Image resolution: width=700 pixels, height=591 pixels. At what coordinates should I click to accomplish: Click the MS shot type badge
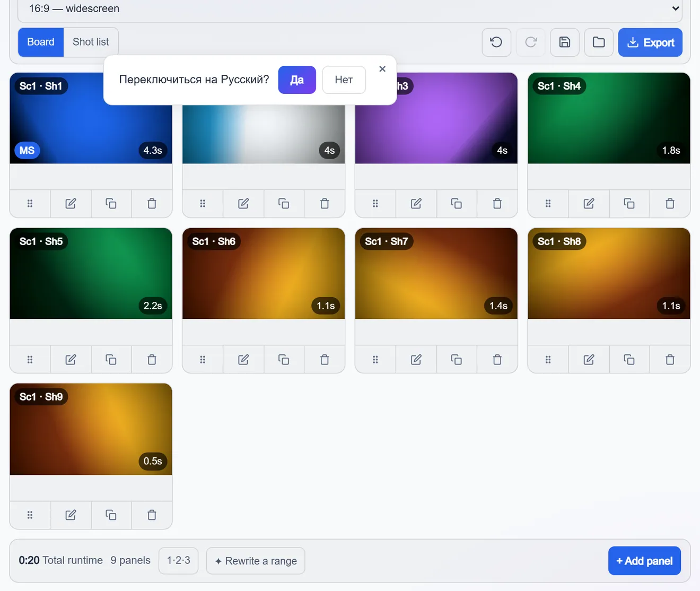27,151
